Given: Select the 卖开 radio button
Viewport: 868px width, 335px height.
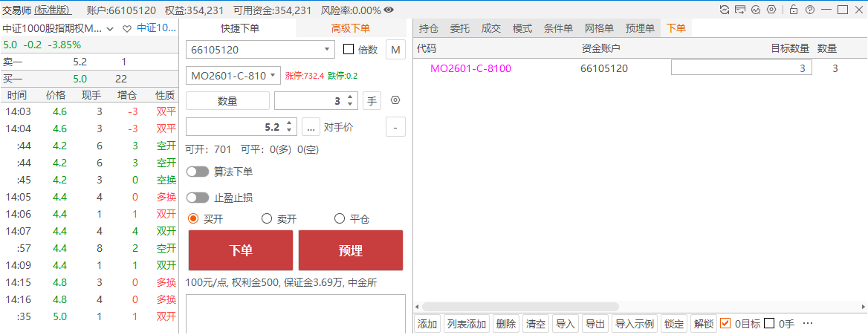Looking at the screenshot, I should [x=267, y=219].
